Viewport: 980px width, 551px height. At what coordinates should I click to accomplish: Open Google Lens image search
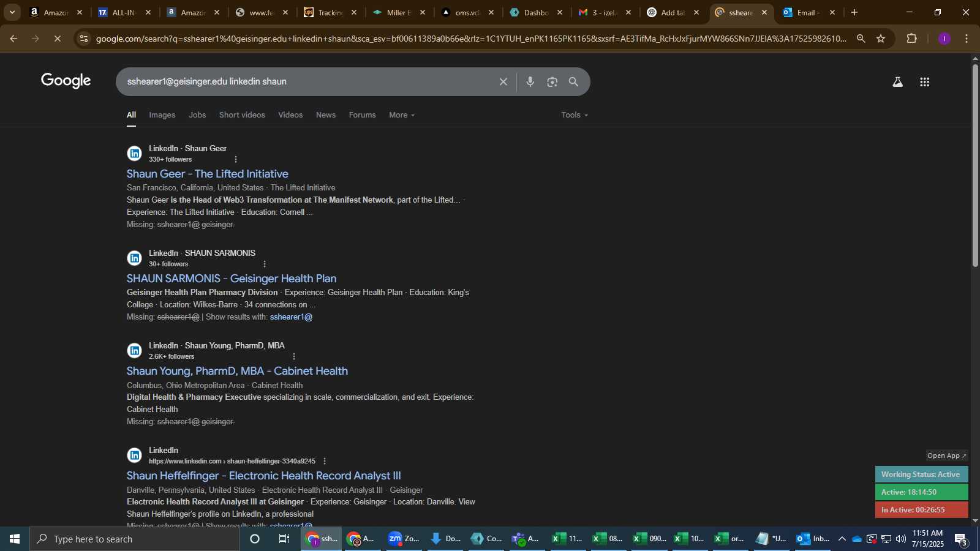coord(552,81)
